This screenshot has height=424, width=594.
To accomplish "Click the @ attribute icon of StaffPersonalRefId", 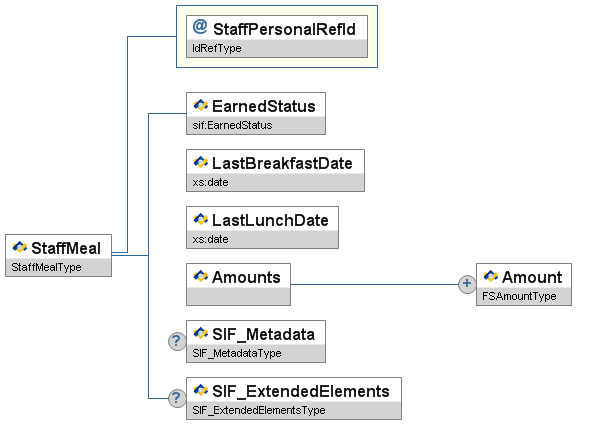I will click(200, 27).
